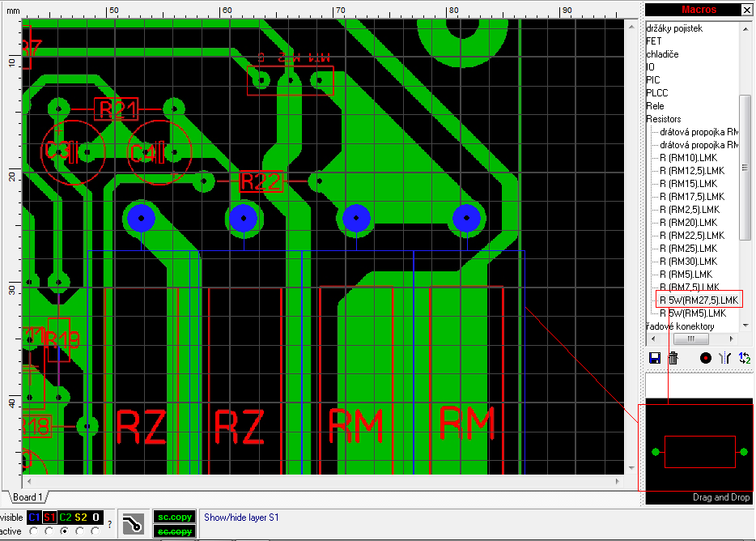
Task: Open the Rele macro folder
Action: [x=655, y=106]
